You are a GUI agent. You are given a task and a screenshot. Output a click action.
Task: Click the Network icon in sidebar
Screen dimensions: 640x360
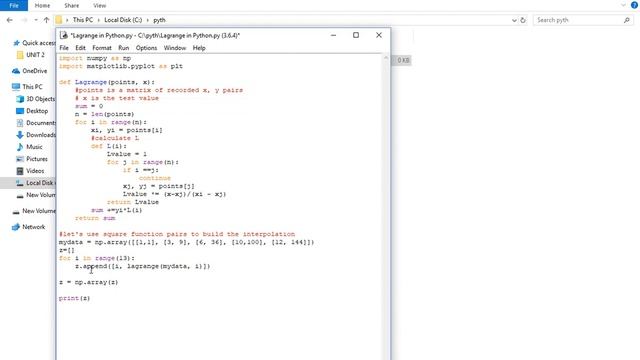[x=16, y=227]
